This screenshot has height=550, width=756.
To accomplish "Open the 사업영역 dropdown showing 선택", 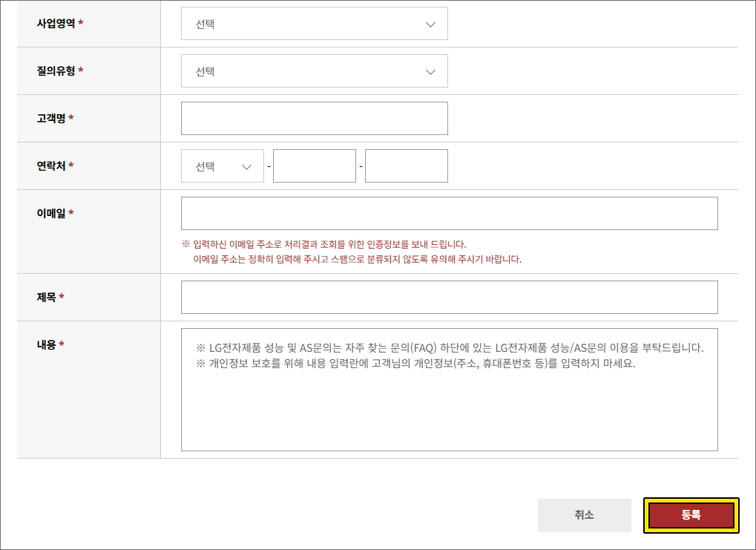I will point(314,24).
